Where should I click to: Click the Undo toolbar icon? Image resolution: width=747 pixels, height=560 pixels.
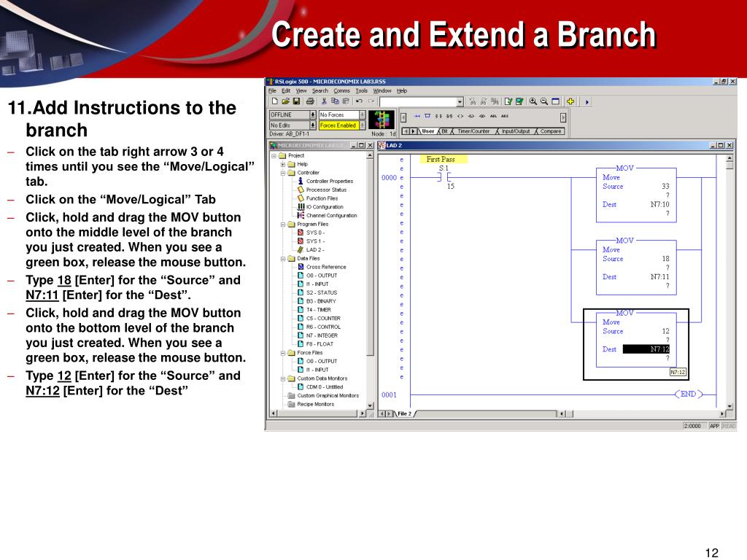[359, 101]
